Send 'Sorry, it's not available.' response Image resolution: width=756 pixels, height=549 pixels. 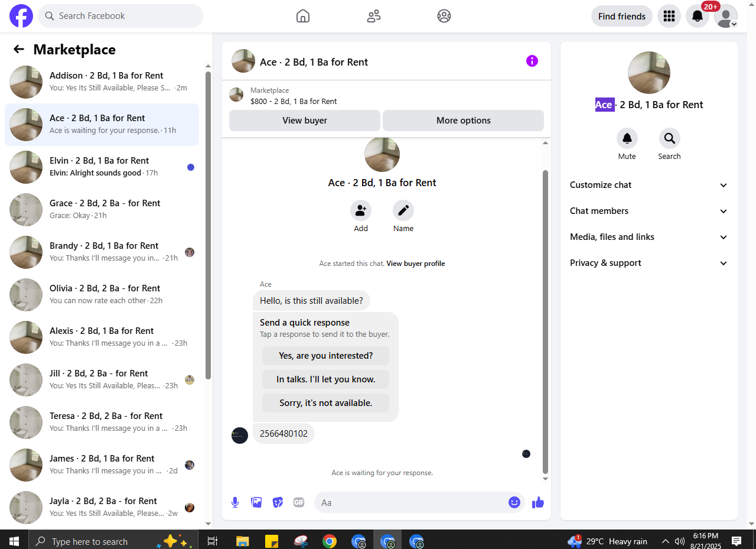click(x=326, y=403)
